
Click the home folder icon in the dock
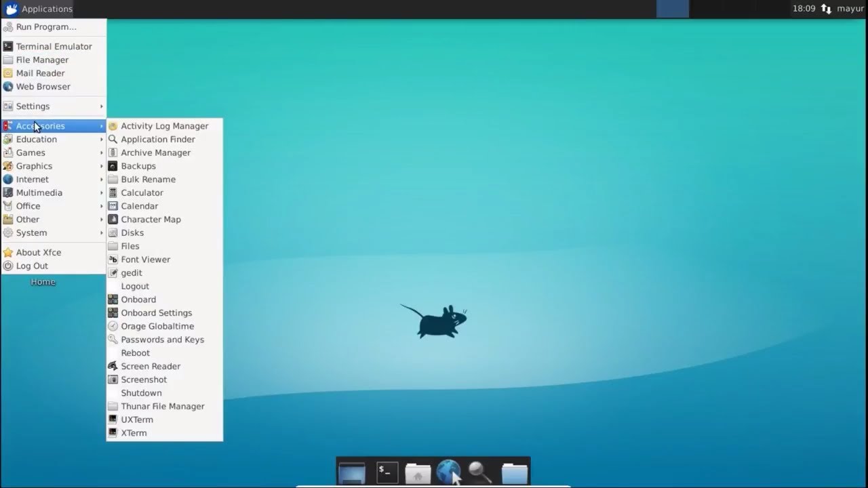tap(418, 472)
